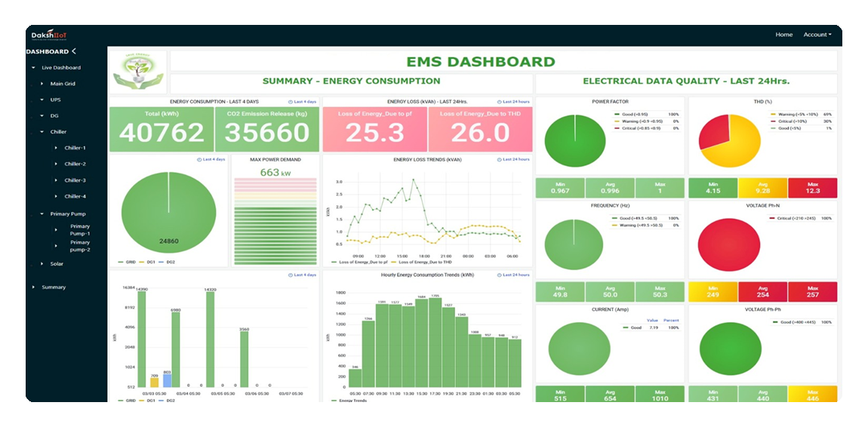Open the Summary item in sidebar

pyautogui.click(x=54, y=287)
